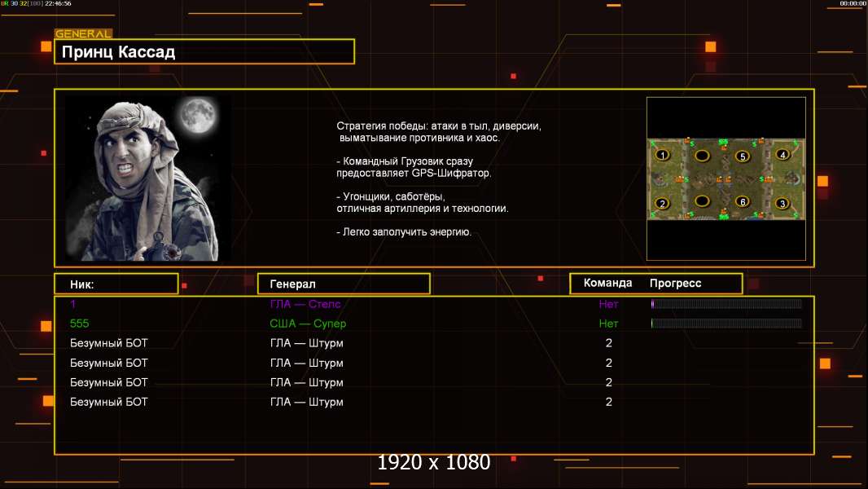Click start position 2 on the map
868x489 pixels.
click(x=662, y=203)
